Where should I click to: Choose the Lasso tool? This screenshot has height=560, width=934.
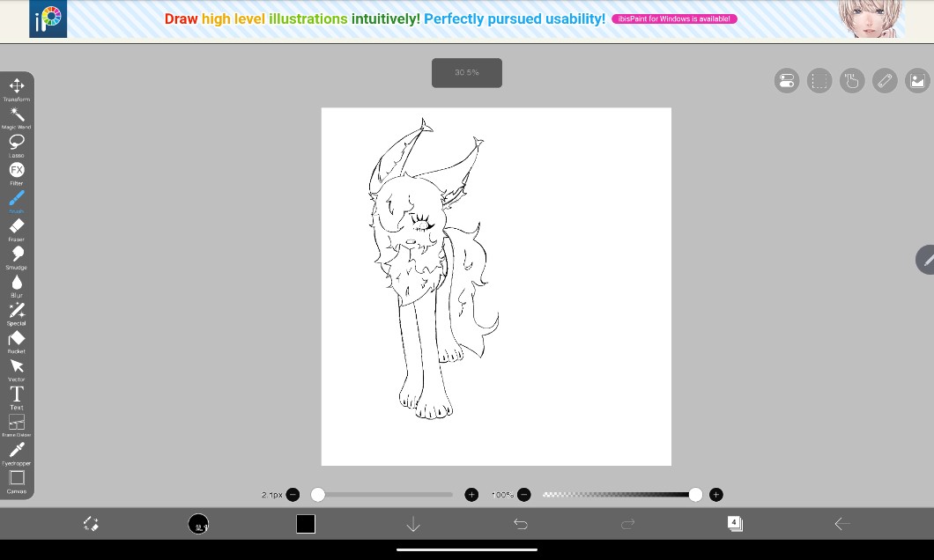point(17,142)
